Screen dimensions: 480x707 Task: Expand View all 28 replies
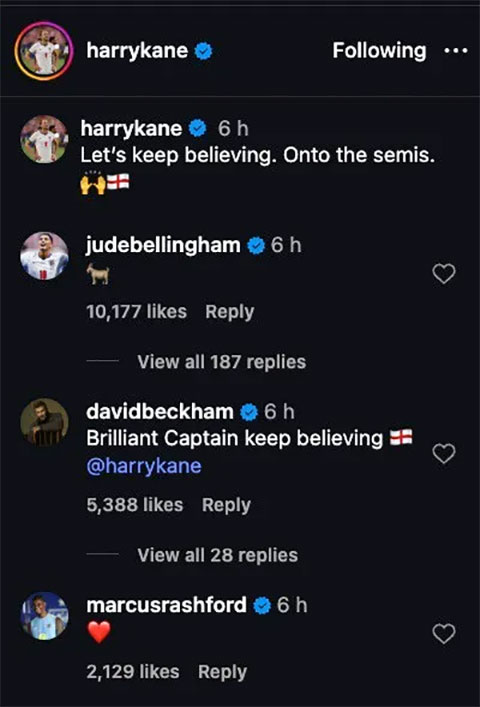(x=217, y=555)
